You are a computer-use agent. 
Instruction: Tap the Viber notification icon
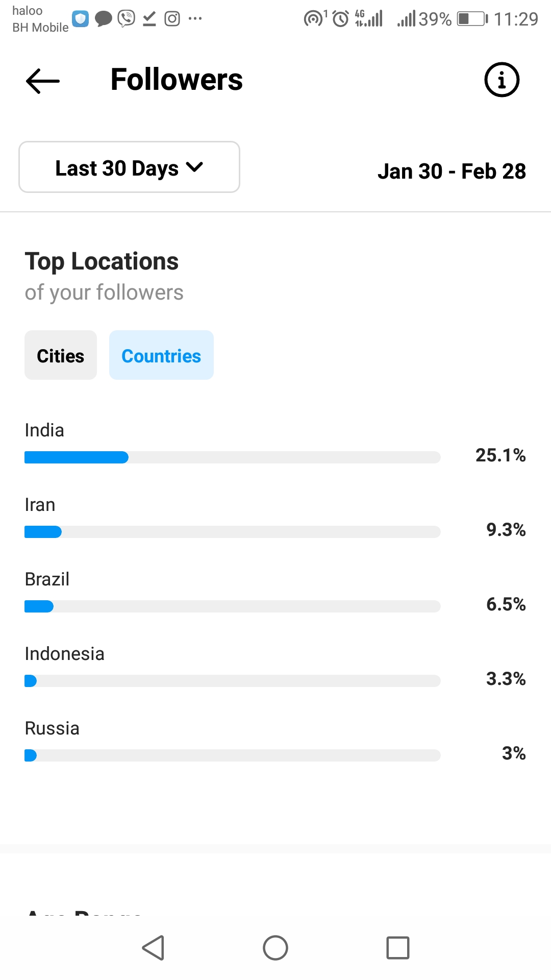click(127, 18)
